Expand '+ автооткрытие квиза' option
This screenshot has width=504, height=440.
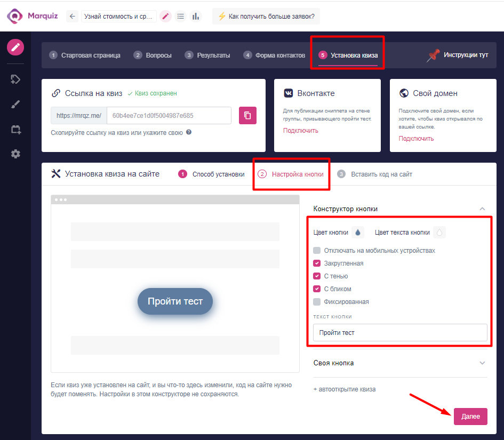(345, 389)
